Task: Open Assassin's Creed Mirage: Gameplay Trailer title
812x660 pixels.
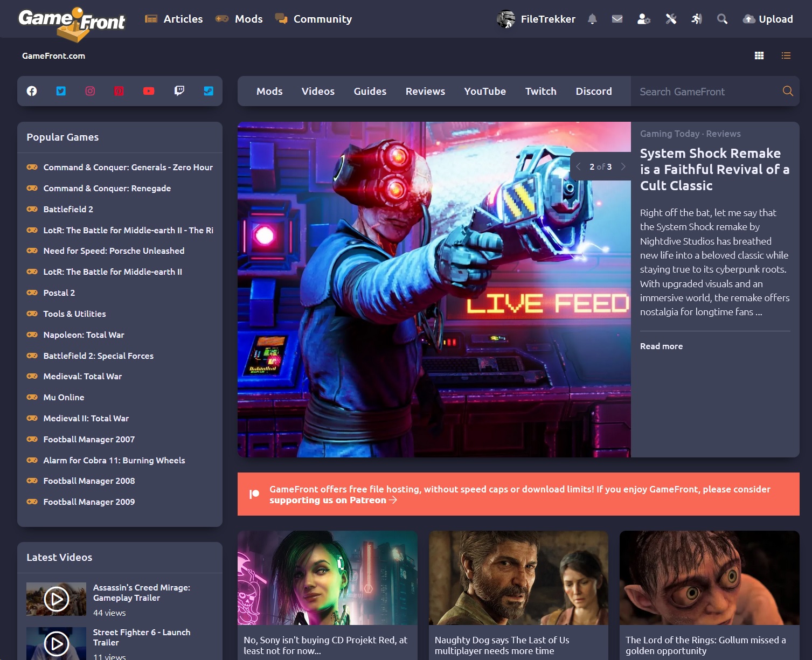Action: point(141,593)
